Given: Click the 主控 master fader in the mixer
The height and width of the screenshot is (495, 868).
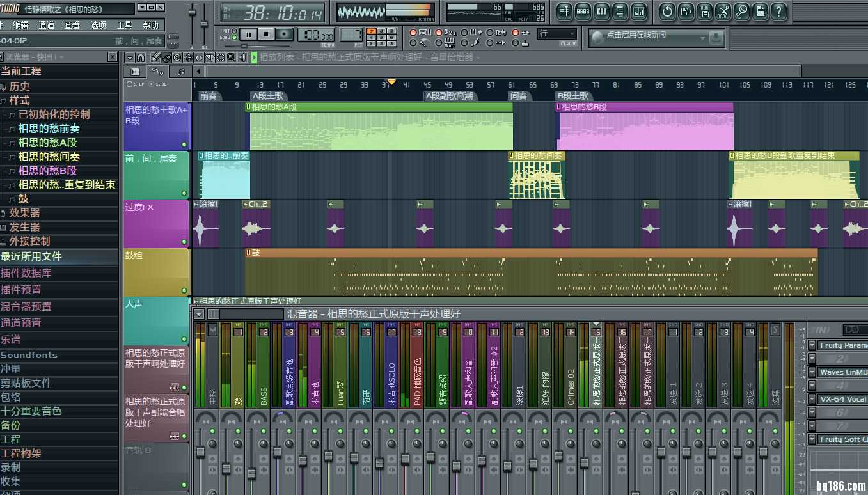Looking at the screenshot, I should 200,452.
